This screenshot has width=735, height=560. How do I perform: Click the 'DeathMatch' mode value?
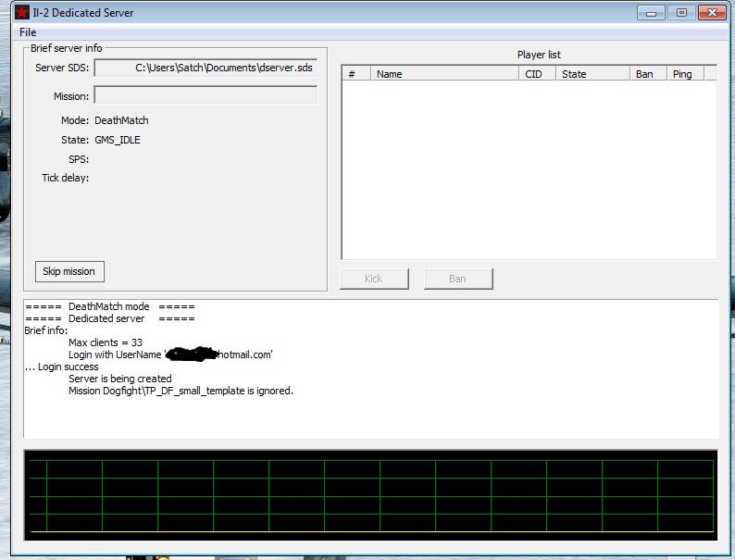pyautogui.click(x=121, y=120)
